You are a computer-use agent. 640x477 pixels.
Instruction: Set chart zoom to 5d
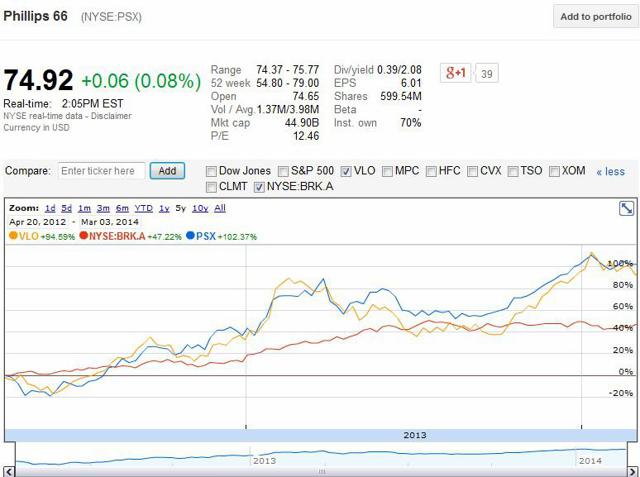pos(67,208)
